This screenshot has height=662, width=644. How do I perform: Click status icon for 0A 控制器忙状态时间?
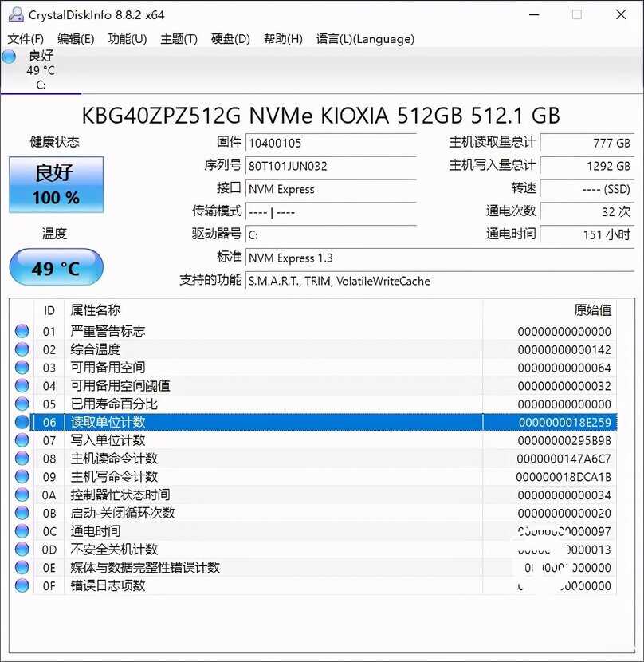[22, 495]
